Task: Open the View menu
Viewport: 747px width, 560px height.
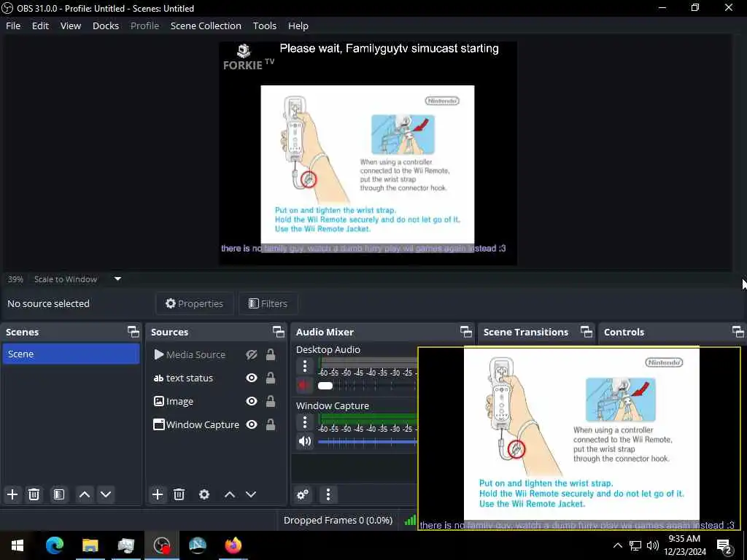Action: tap(71, 26)
